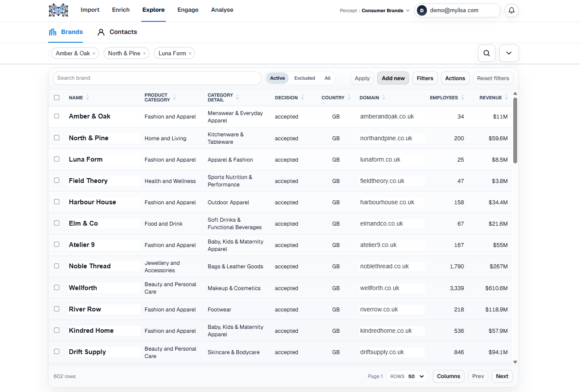Remove the North & Pine chip
Screen dimensions: 580x392
tap(144, 54)
